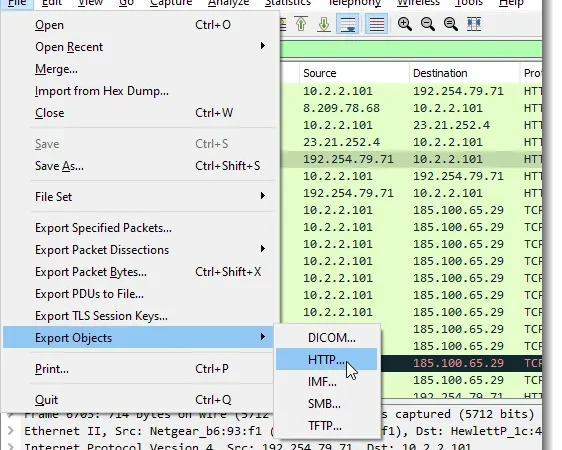Open the Statistics menu
The image size is (562, 450).
[x=287, y=3]
